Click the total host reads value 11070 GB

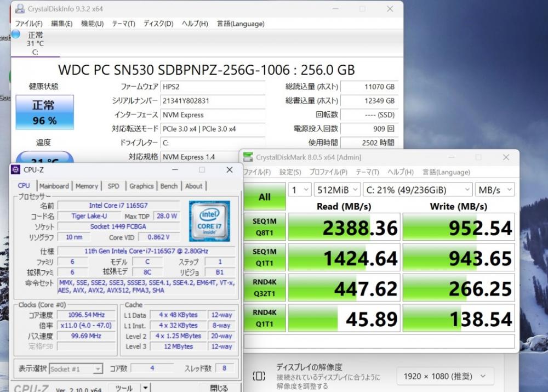tap(369, 87)
